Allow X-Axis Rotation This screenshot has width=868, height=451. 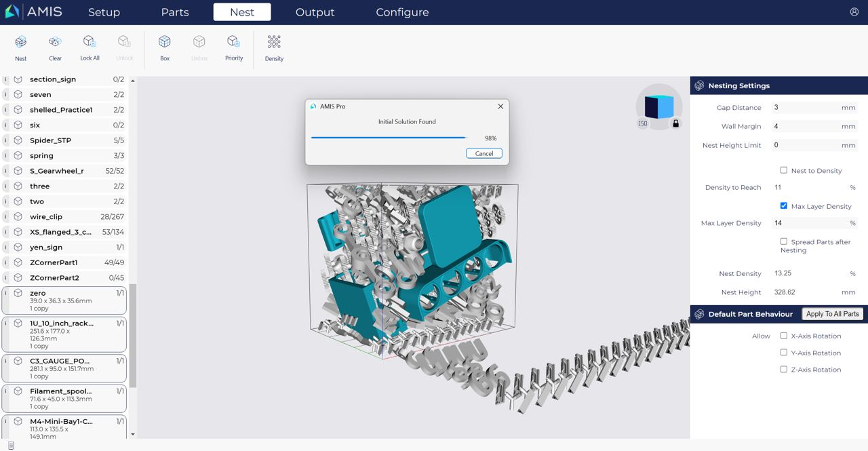tap(784, 336)
